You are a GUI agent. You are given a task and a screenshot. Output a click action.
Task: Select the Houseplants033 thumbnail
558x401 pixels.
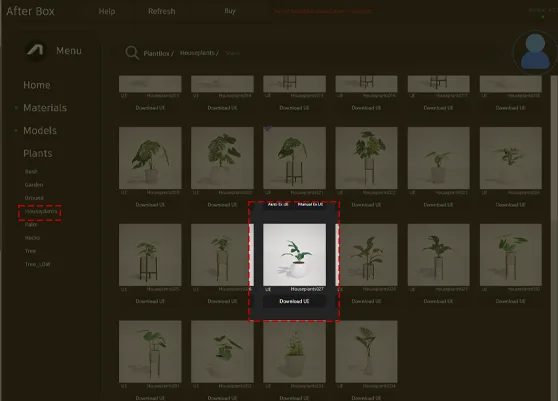click(294, 352)
